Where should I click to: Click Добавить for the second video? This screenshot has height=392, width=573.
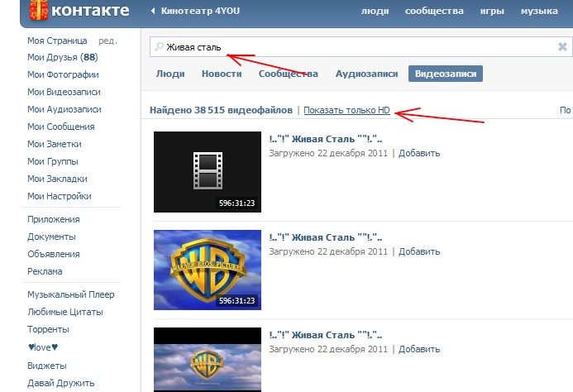[419, 251]
